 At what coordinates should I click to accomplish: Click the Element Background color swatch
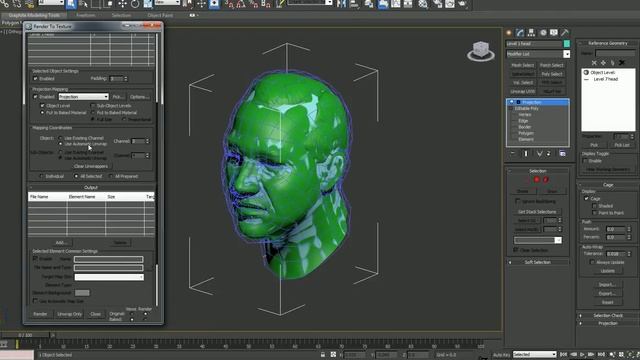point(82,293)
